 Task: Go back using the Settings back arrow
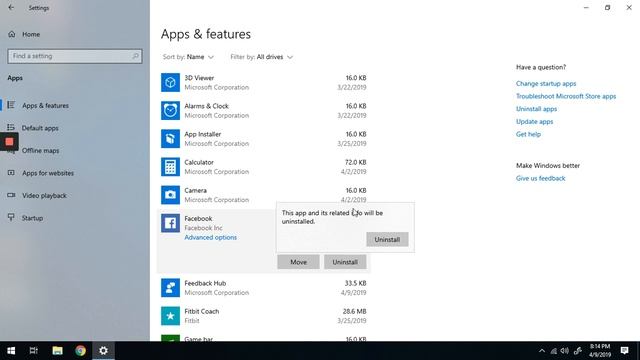click(11, 8)
